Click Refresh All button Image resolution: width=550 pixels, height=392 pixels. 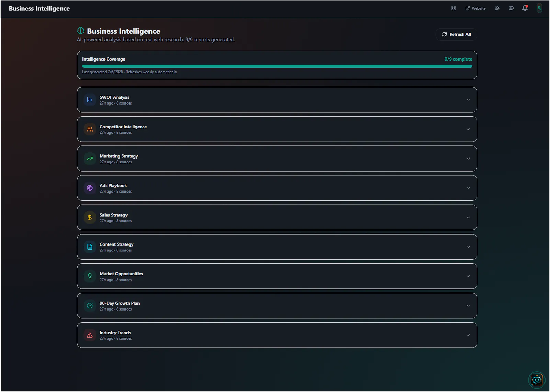(456, 34)
